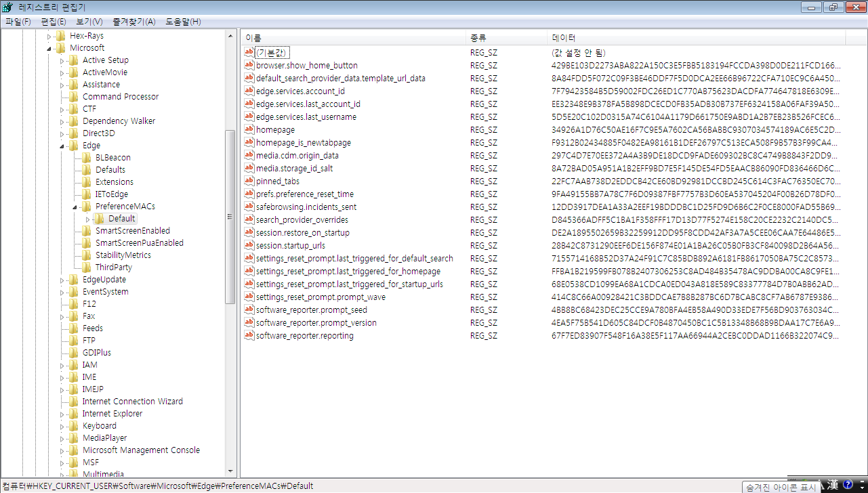Click the ab icon for browser.show_home_button
This screenshot has width=868, height=493.
tap(249, 65)
